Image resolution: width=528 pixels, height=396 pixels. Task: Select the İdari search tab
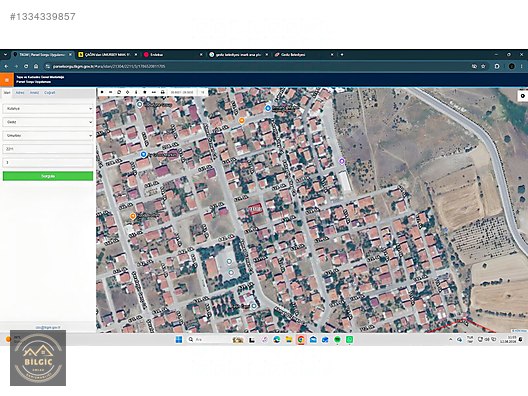[7, 93]
